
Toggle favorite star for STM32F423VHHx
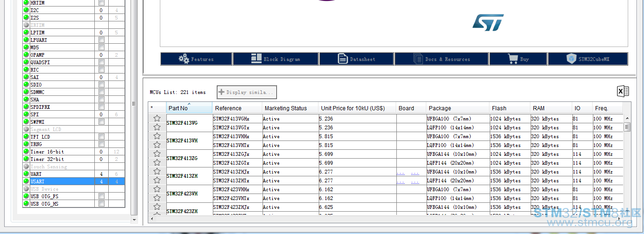(x=157, y=189)
